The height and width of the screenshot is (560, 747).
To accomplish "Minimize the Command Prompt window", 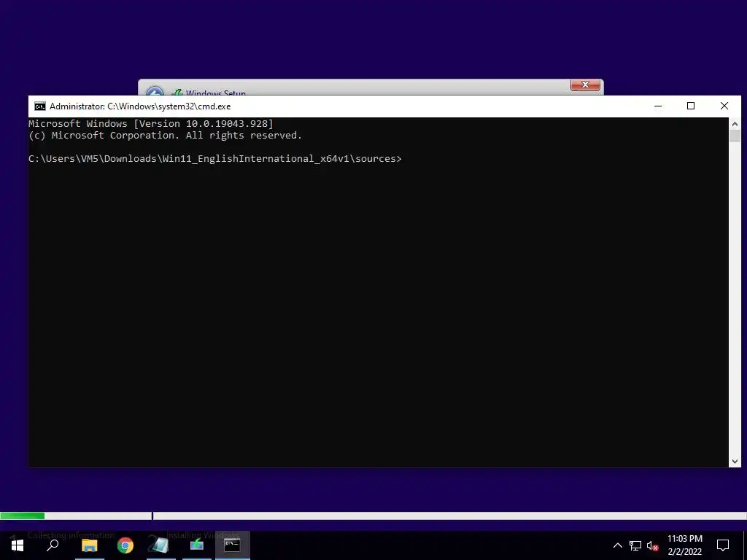I will 658,106.
